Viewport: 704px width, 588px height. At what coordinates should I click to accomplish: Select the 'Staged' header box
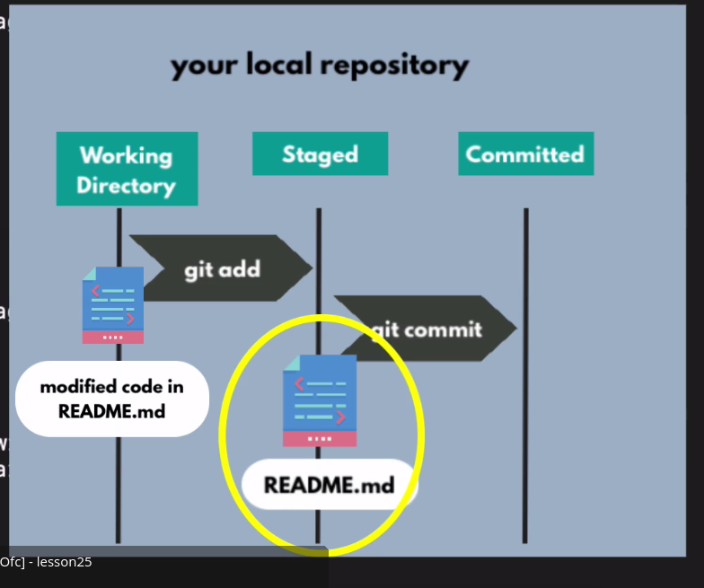(x=320, y=154)
